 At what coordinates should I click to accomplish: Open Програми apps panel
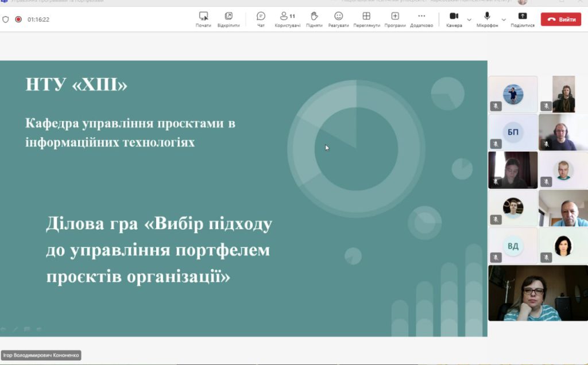pos(395,19)
